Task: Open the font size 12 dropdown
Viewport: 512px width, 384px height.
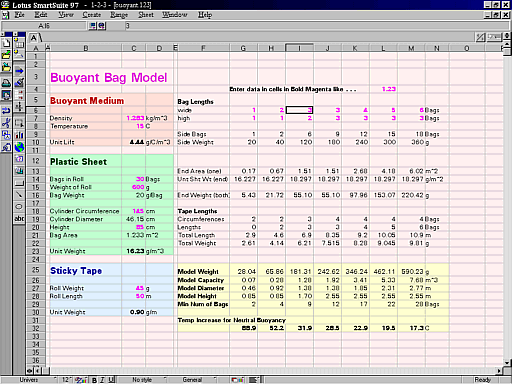Action: 66,380
